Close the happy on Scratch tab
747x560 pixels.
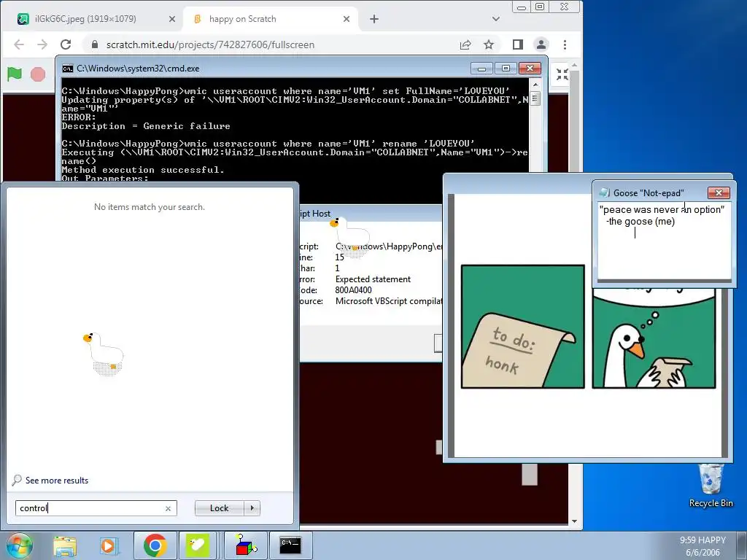pos(347,19)
